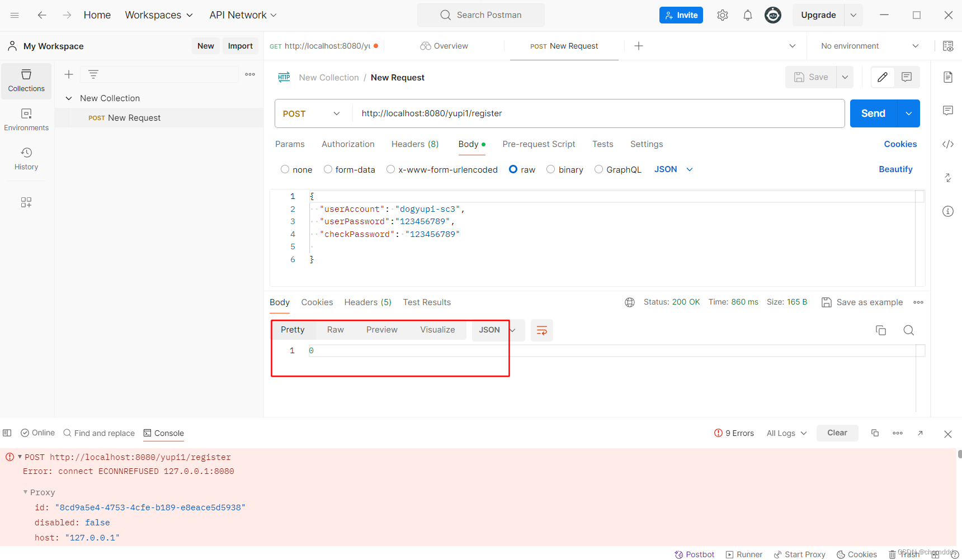
Task: Switch to the Authorization tab
Action: point(348,144)
